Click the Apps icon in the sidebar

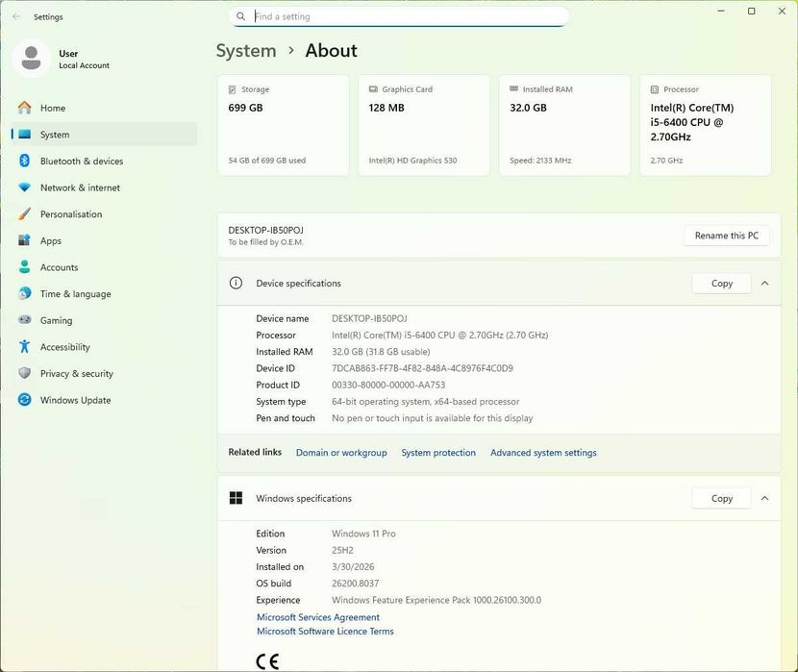pyautogui.click(x=24, y=241)
